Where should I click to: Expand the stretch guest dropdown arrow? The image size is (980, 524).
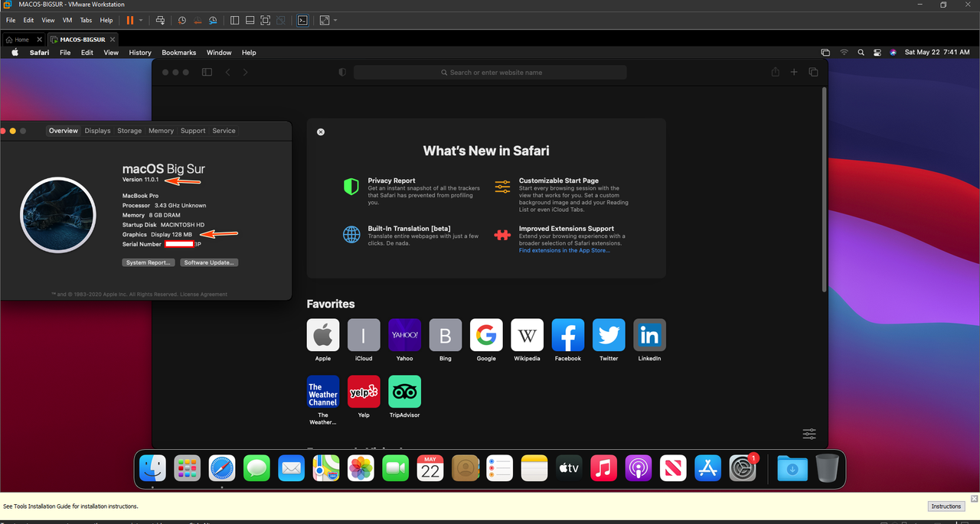click(x=335, y=20)
